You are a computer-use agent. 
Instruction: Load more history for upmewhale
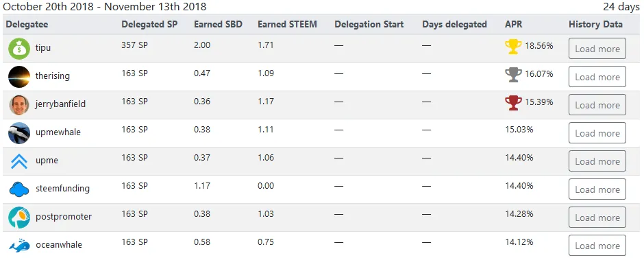597,133
